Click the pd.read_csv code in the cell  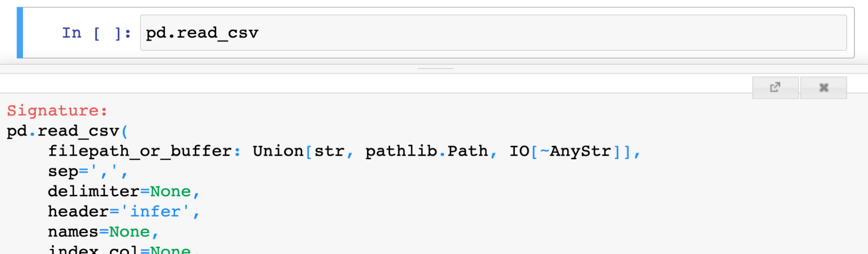tap(202, 33)
